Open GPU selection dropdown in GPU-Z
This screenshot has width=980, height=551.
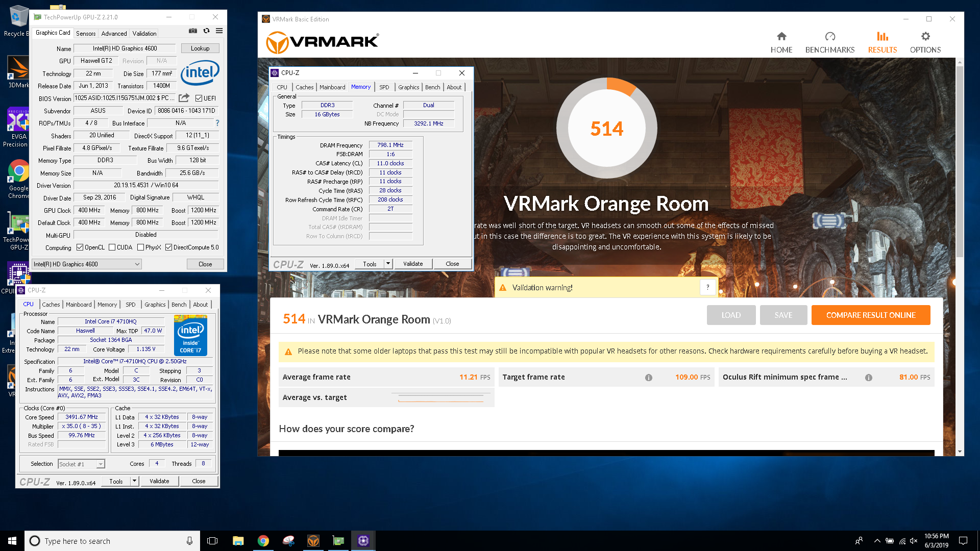coord(86,264)
